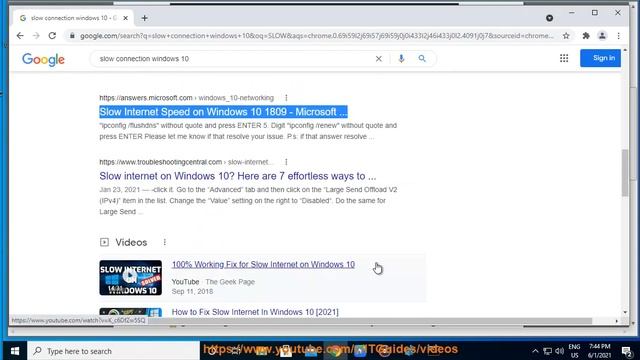Screen dimensions: 640x360
Task: Open the volume speaker icon in tray
Action: coord(560,351)
